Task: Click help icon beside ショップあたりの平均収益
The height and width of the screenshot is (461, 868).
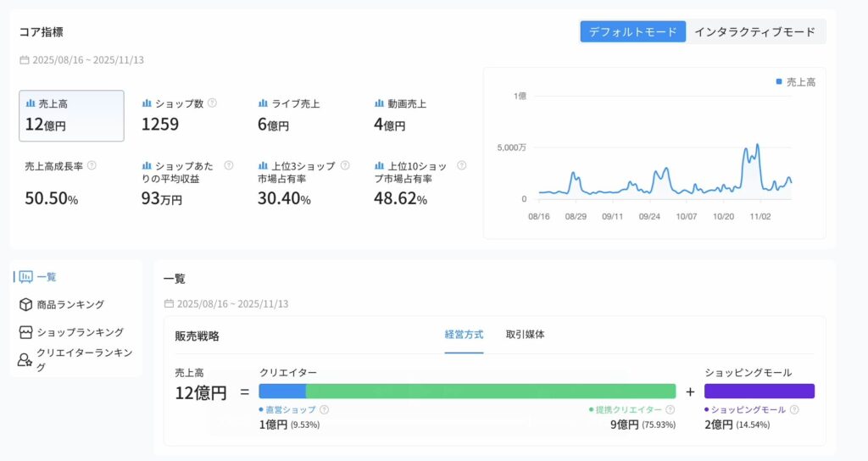Action: click(229, 165)
